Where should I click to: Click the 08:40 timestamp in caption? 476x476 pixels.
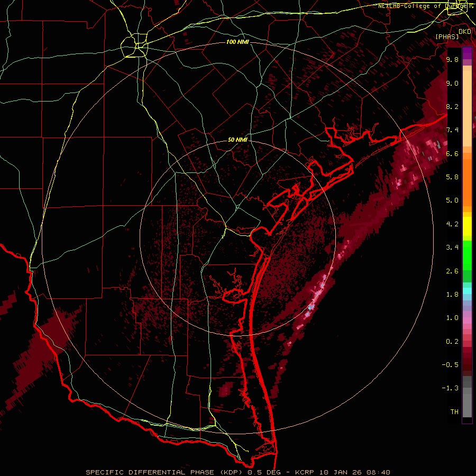pyautogui.click(x=379, y=472)
